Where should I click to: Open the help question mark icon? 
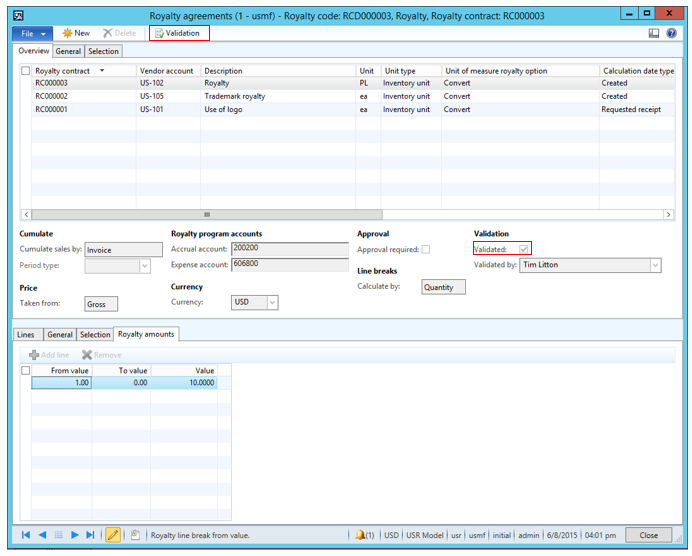(x=670, y=33)
